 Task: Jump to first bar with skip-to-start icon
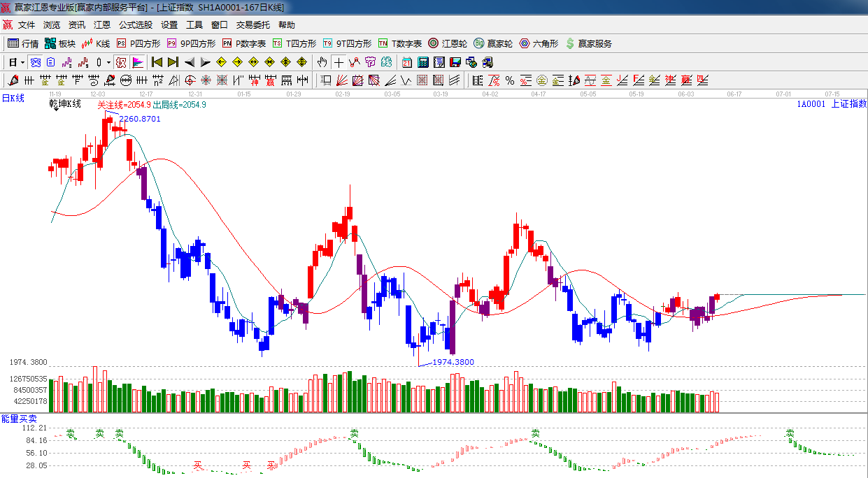click(x=157, y=62)
